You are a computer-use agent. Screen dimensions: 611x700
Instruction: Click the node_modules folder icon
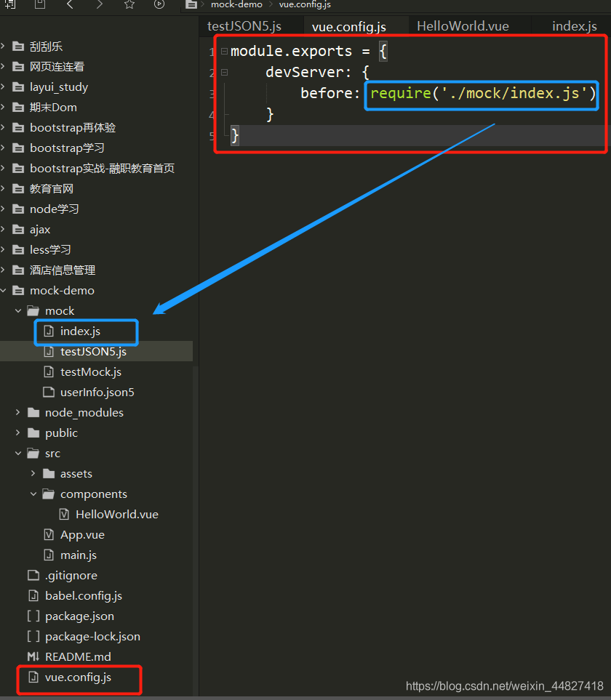(33, 412)
